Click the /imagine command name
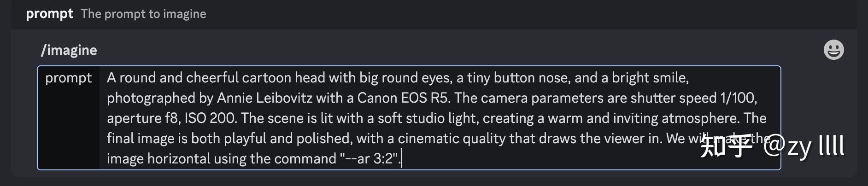 (x=69, y=50)
